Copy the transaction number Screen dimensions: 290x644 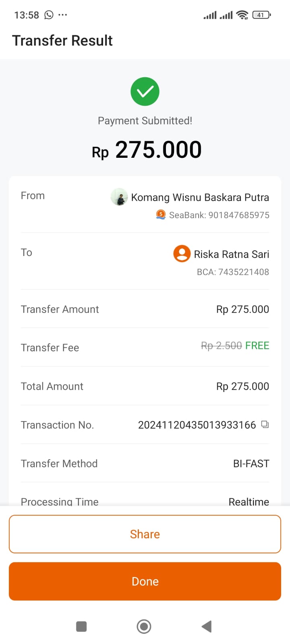tap(265, 424)
